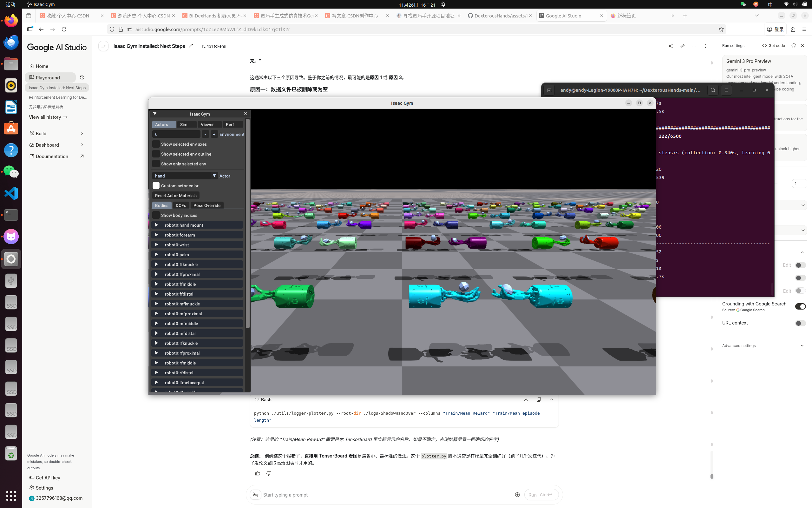Go back to the previous page

(x=41, y=29)
